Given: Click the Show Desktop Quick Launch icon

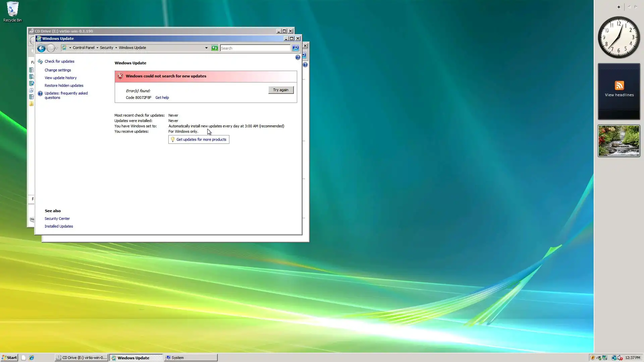Looking at the screenshot, I should 23,358.
